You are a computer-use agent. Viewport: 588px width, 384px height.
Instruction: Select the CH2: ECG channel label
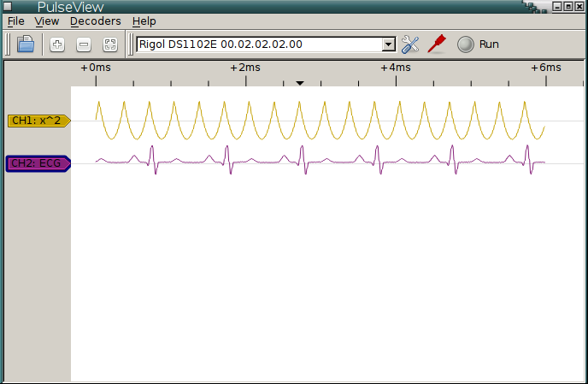[x=38, y=163]
